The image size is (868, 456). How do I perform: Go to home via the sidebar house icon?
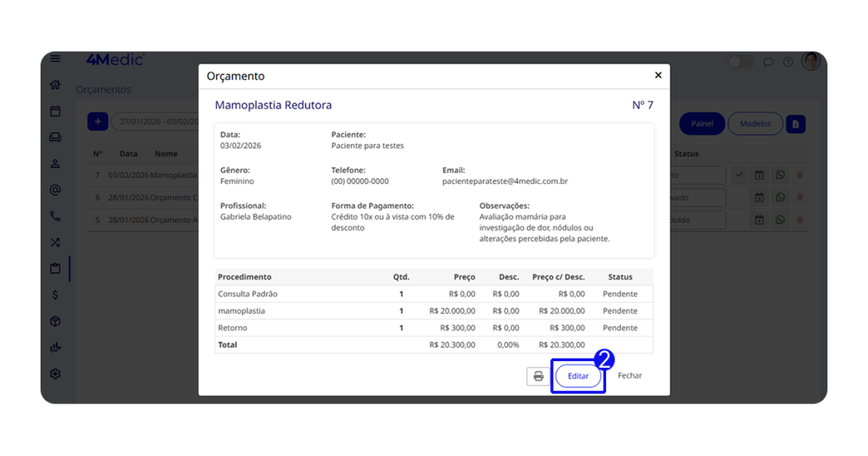[55, 85]
